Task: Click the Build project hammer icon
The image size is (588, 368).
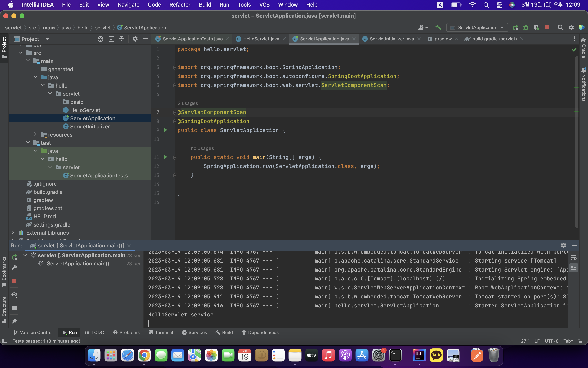Action: point(438,28)
